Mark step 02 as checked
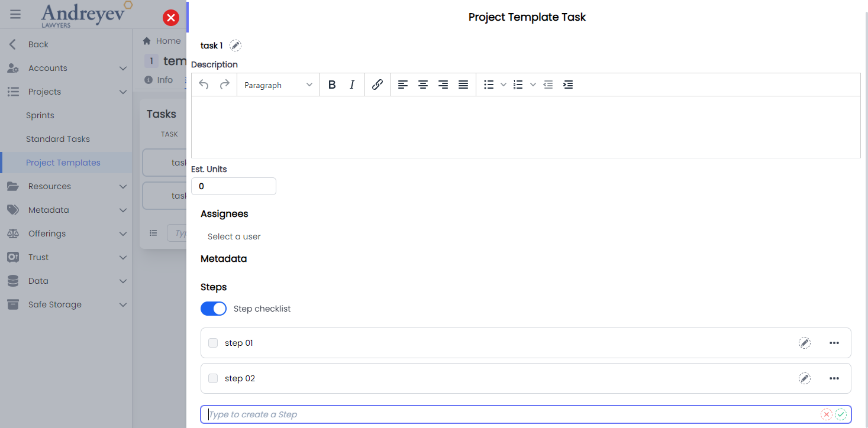This screenshot has height=428, width=868. click(212, 378)
